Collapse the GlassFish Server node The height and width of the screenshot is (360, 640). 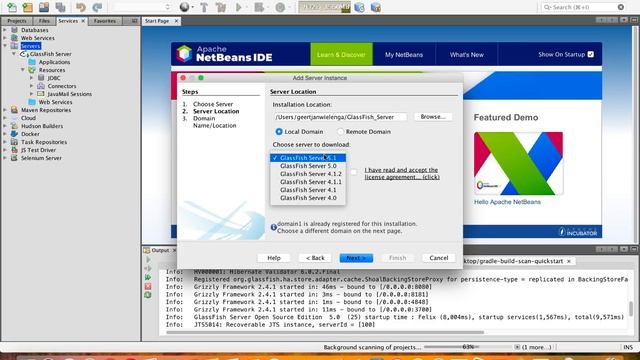click(x=14, y=54)
